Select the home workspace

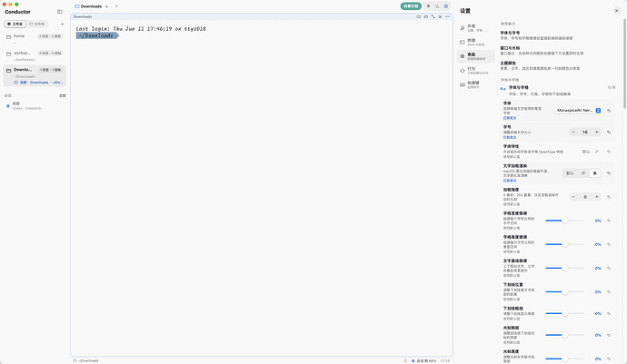point(35,38)
